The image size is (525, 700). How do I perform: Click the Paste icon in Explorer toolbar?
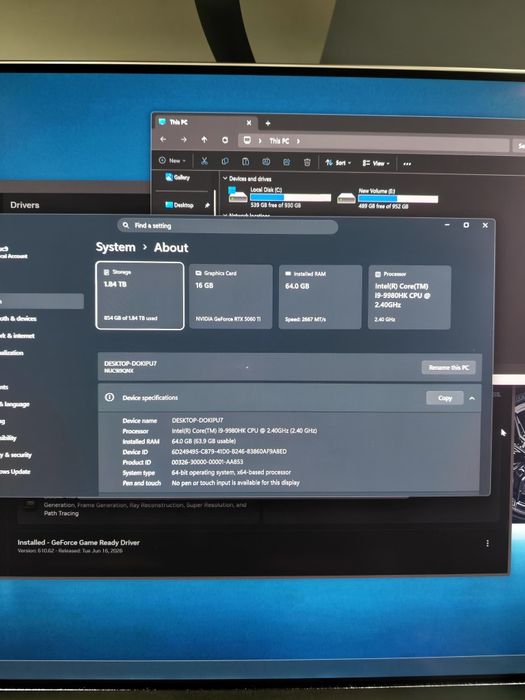[x=246, y=162]
